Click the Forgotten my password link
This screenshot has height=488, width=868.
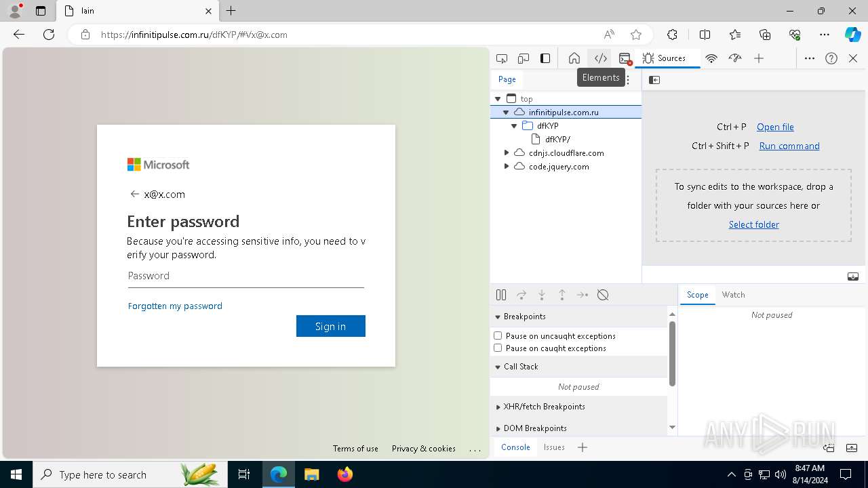175,306
